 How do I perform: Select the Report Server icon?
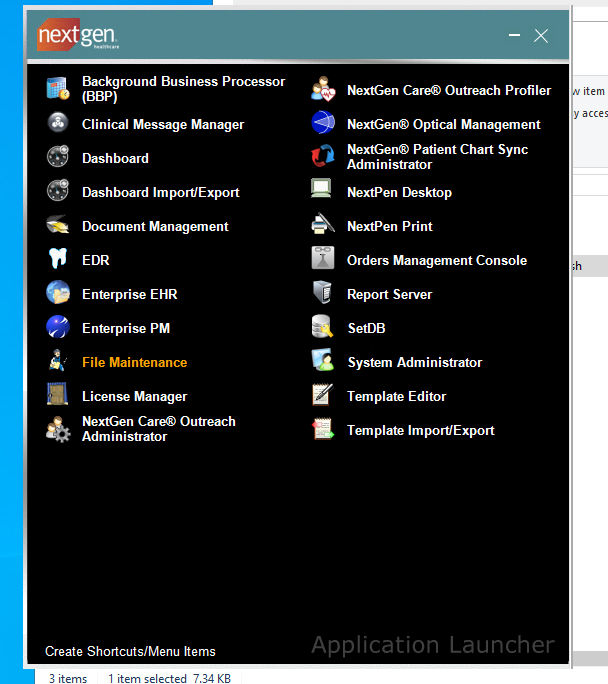click(x=322, y=294)
